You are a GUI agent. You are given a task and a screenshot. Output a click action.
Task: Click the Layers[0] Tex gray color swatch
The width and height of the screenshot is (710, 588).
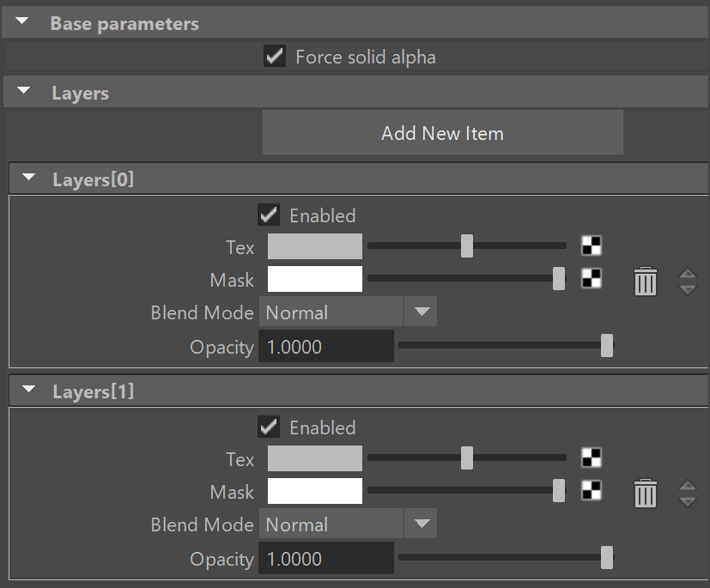point(315,246)
